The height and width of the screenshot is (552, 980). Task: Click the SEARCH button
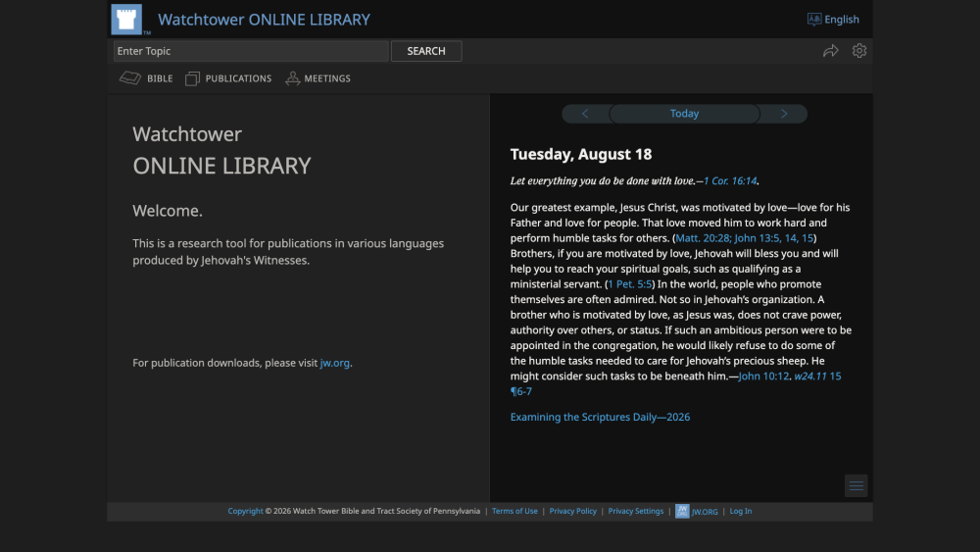(426, 51)
